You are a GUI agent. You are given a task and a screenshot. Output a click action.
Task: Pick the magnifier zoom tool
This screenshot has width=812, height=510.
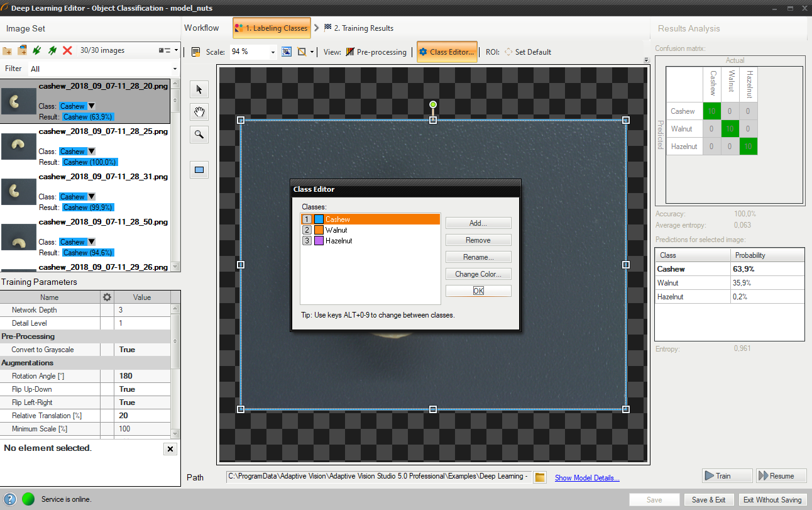(x=199, y=135)
